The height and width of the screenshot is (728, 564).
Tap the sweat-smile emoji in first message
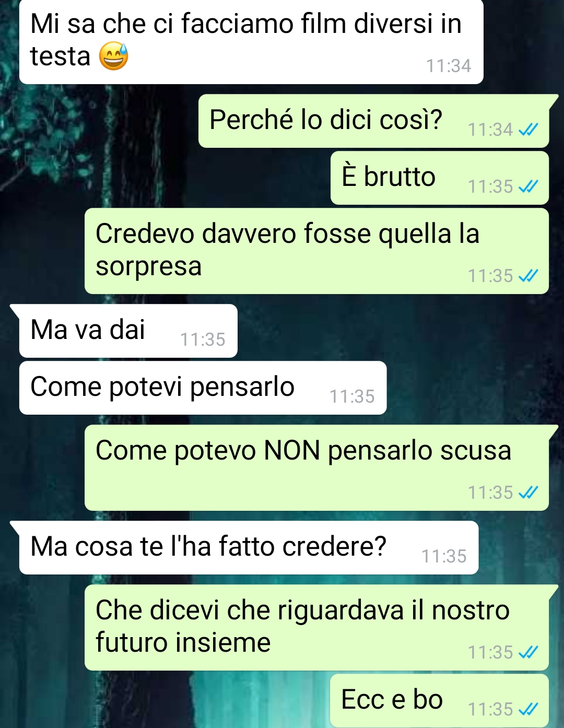[x=114, y=56]
